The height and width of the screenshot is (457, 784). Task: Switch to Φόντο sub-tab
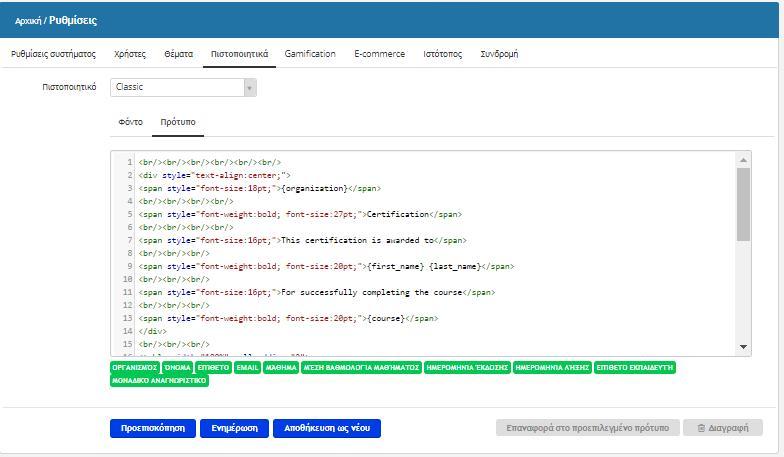[x=130, y=122]
